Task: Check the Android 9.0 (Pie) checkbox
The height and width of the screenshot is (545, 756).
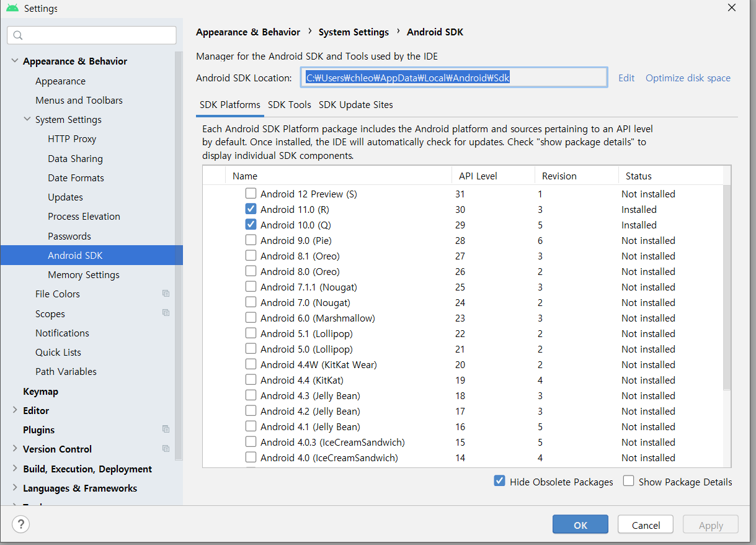Action: click(x=251, y=240)
